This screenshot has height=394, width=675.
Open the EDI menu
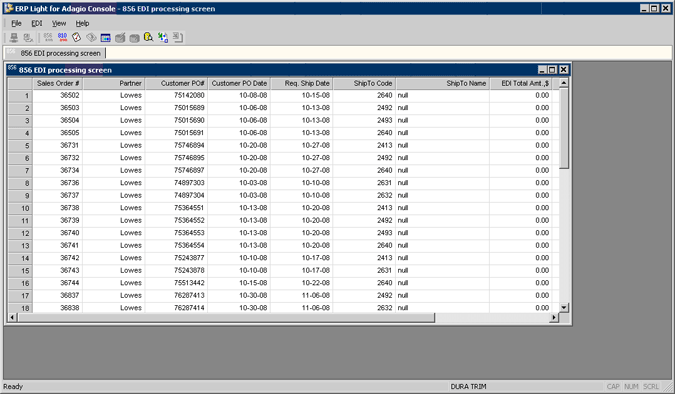[x=37, y=23]
